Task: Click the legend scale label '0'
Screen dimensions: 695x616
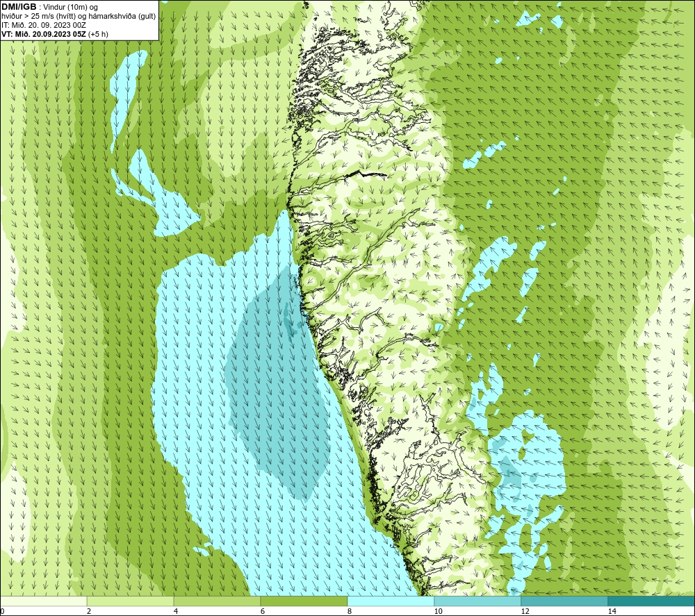Action: (2, 611)
